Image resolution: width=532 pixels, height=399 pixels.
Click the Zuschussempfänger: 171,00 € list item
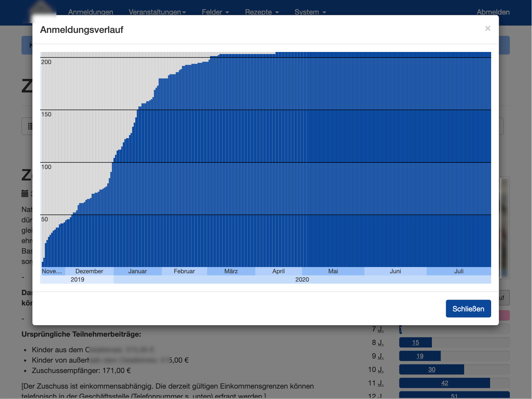pyautogui.click(x=81, y=371)
